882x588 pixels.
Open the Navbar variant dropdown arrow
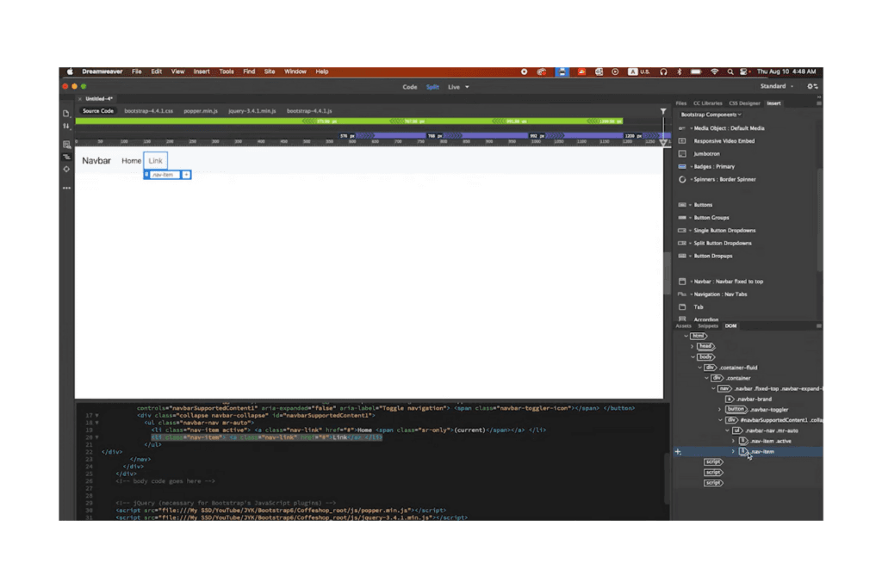pyautogui.click(x=692, y=282)
